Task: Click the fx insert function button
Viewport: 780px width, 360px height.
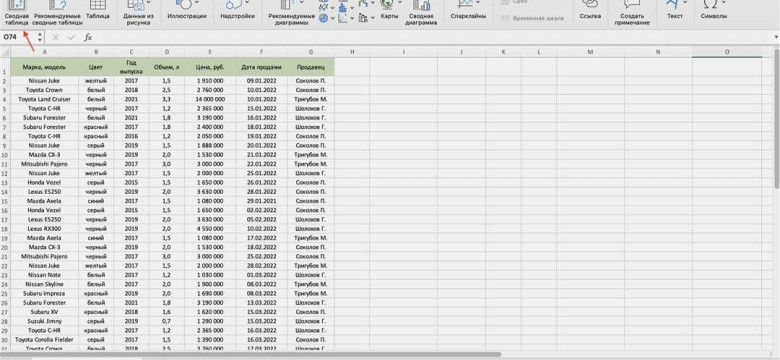Action: (x=88, y=37)
